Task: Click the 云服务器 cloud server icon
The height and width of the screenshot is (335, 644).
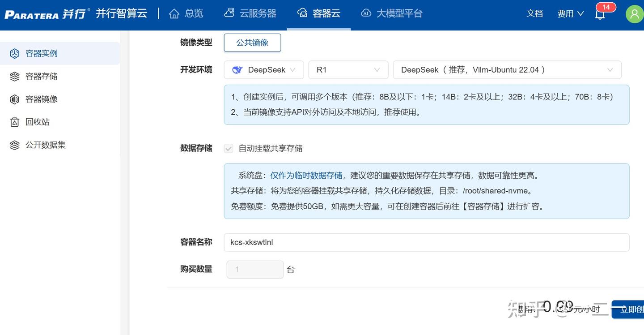Action: tap(229, 13)
